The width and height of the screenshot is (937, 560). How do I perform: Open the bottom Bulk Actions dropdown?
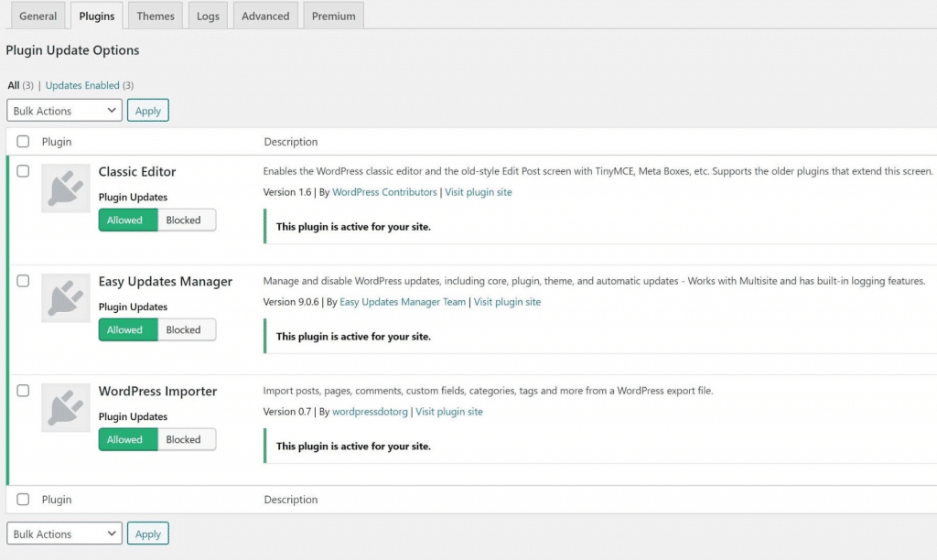pos(64,533)
